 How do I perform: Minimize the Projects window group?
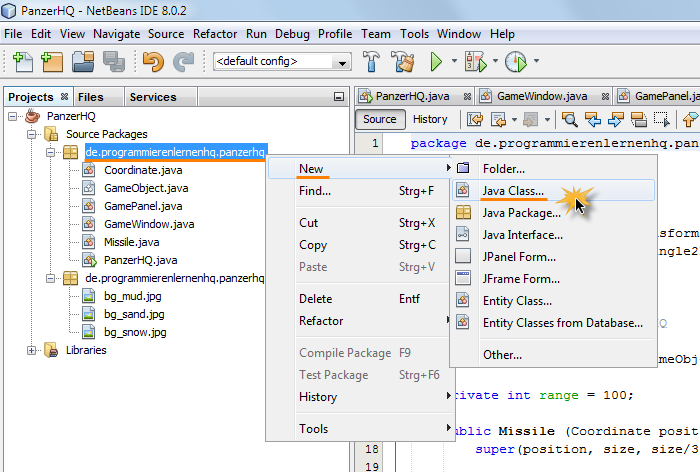(339, 97)
